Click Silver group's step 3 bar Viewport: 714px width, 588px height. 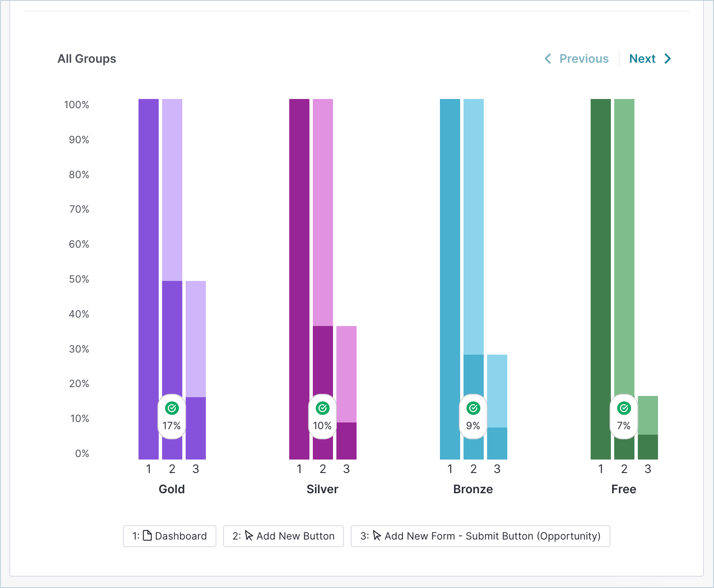click(x=346, y=393)
